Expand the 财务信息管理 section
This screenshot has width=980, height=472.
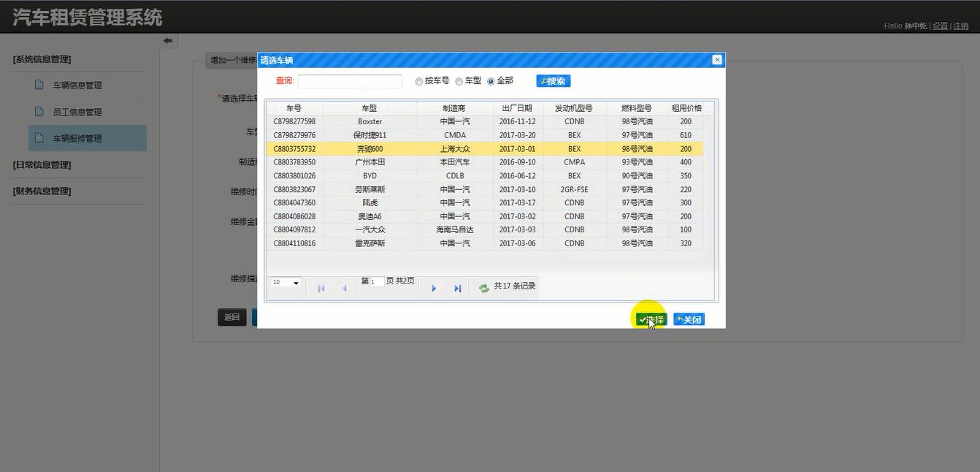point(40,191)
